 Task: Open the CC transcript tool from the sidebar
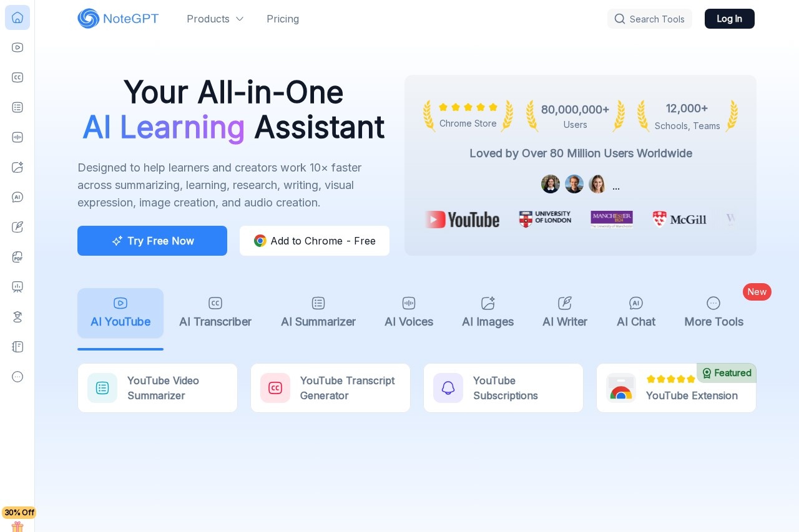pos(17,77)
